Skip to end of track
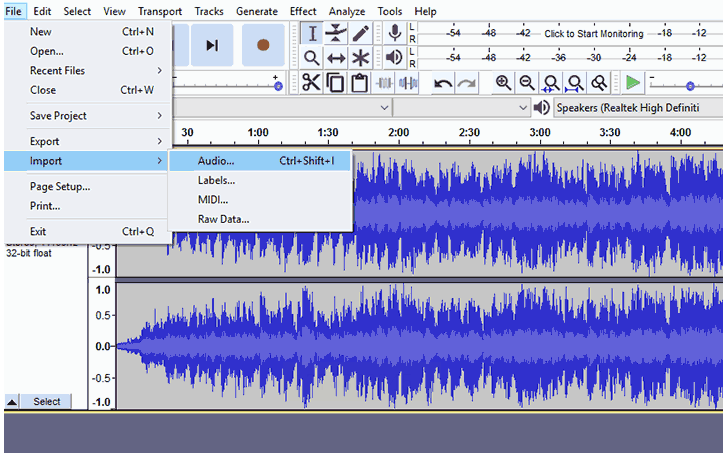The image size is (723, 453). pyautogui.click(x=212, y=45)
